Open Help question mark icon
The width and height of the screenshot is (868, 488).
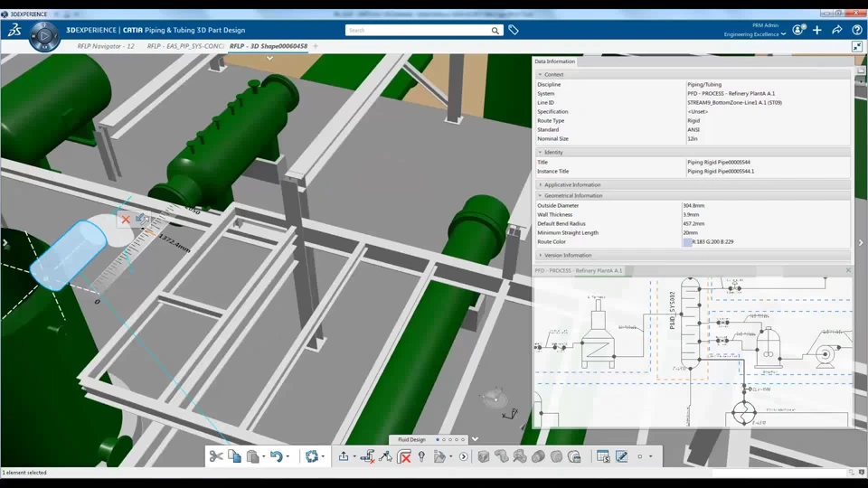tap(857, 30)
